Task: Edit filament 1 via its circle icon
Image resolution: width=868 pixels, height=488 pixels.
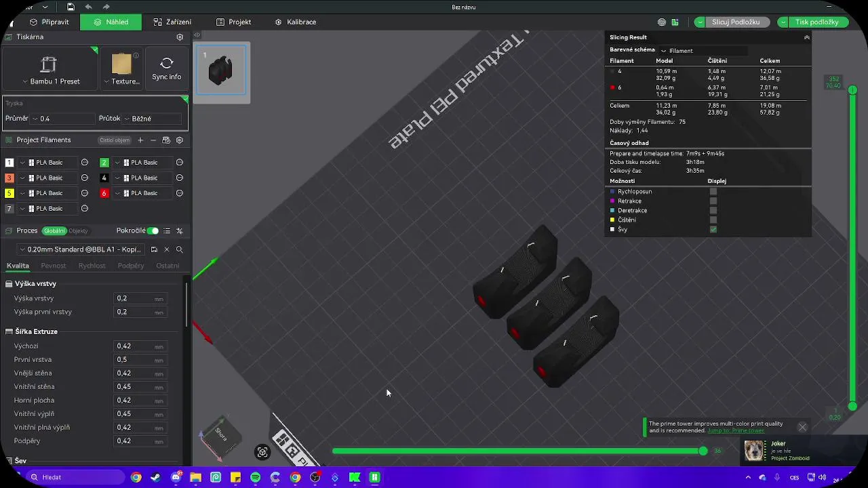Action: (85, 163)
